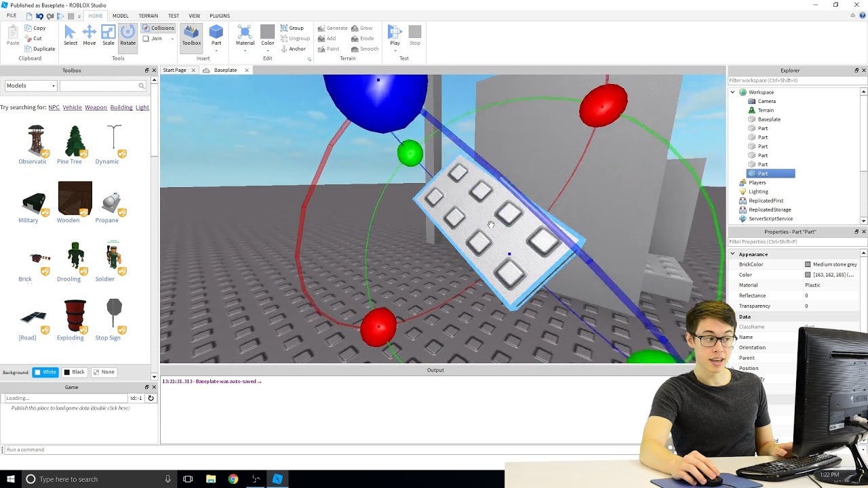This screenshot has height=488, width=868.
Task: Open the PLUGINS ribbon tab
Action: click(220, 16)
